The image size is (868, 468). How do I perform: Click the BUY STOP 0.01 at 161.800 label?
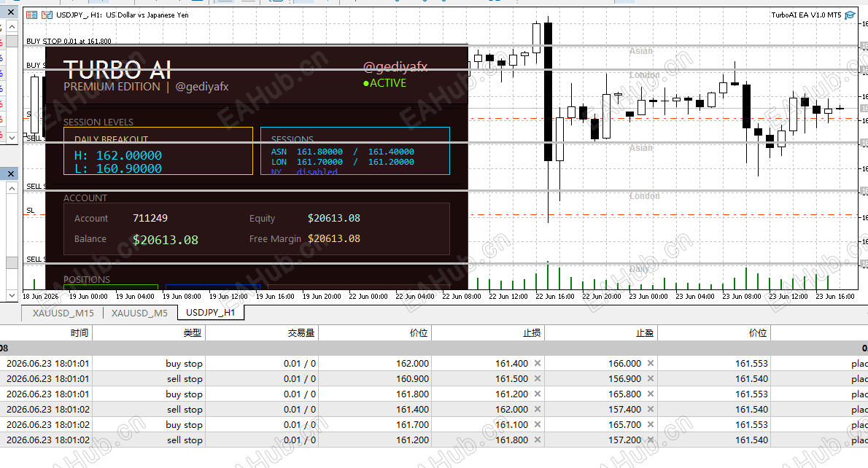(x=69, y=41)
